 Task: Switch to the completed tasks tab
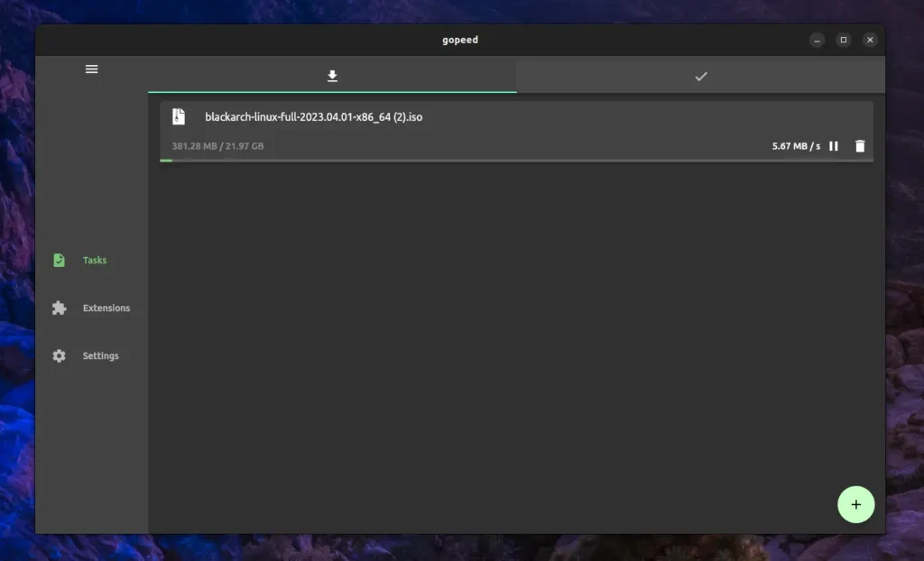click(700, 76)
